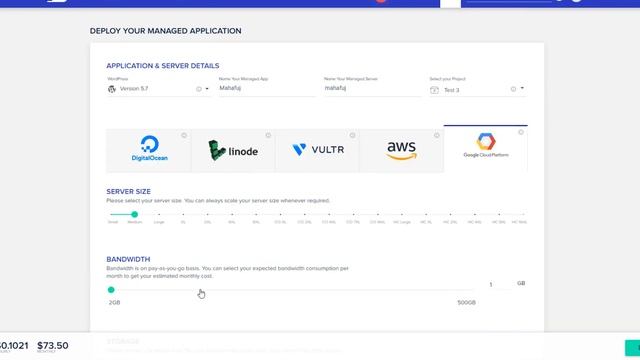The height and width of the screenshot is (360, 640).
Task: Click the 2GB bandwidth minimum label
Action: [114, 302]
